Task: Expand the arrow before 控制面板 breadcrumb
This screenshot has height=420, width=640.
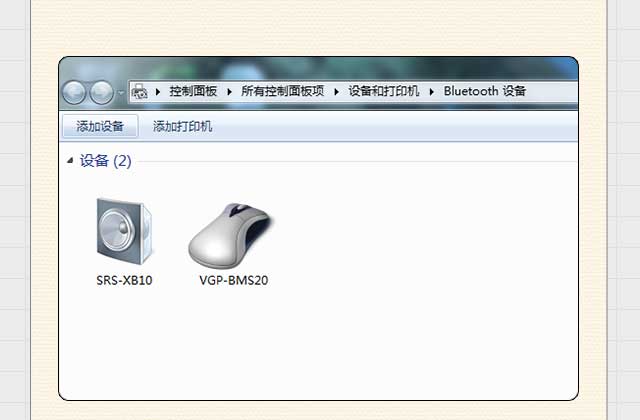Action: [x=158, y=92]
